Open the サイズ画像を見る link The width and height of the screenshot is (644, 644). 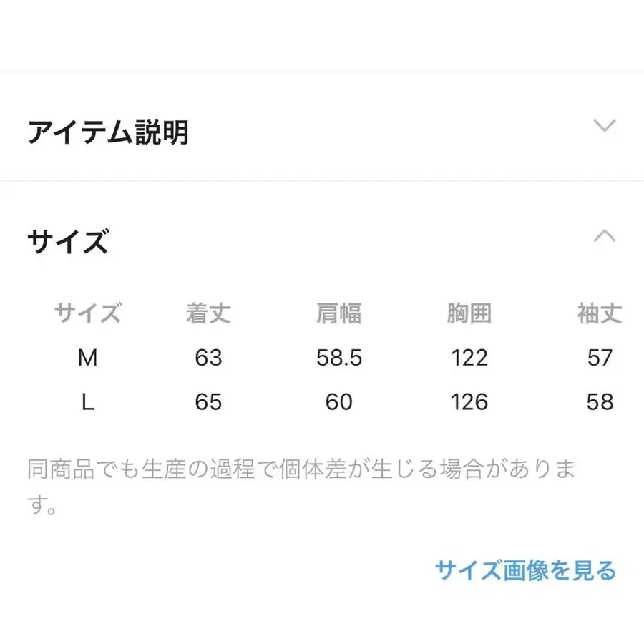click(x=526, y=570)
